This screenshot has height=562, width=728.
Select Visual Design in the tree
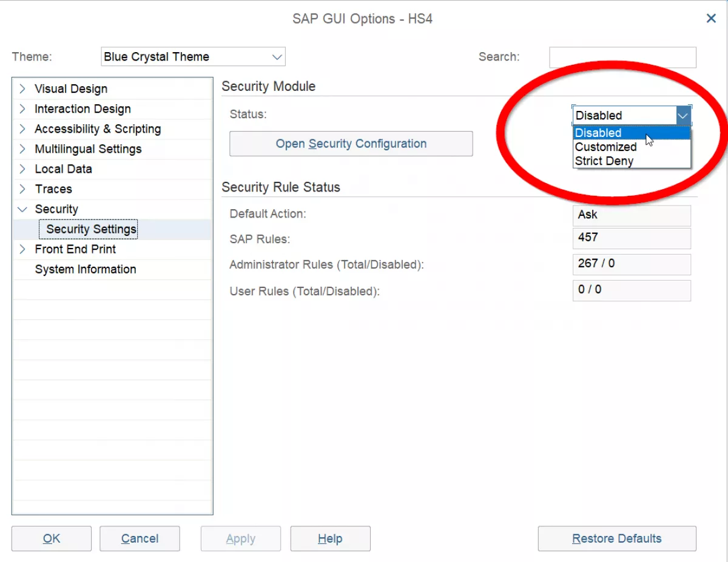coord(71,89)
